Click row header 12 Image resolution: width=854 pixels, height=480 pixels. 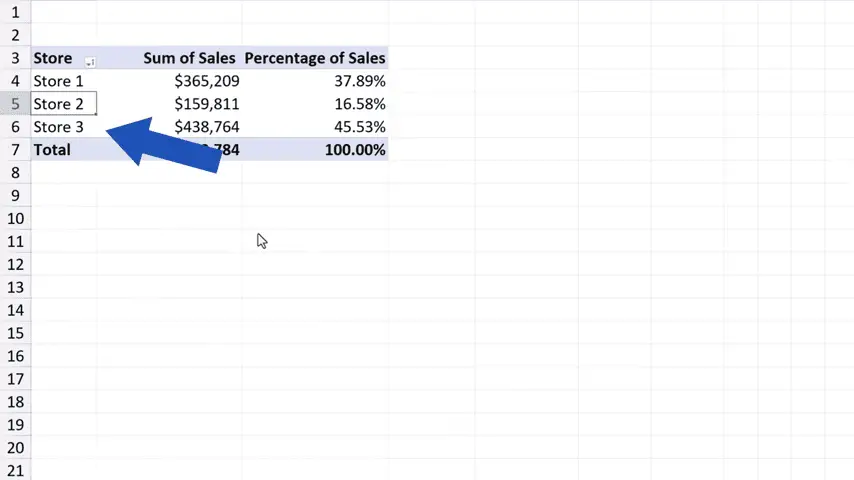tap(15, 264)
